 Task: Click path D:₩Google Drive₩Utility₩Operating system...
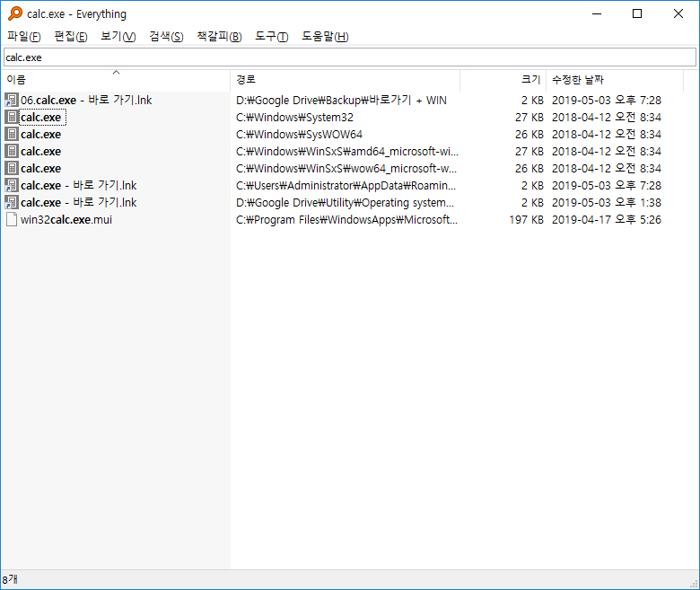click(345, 202)
